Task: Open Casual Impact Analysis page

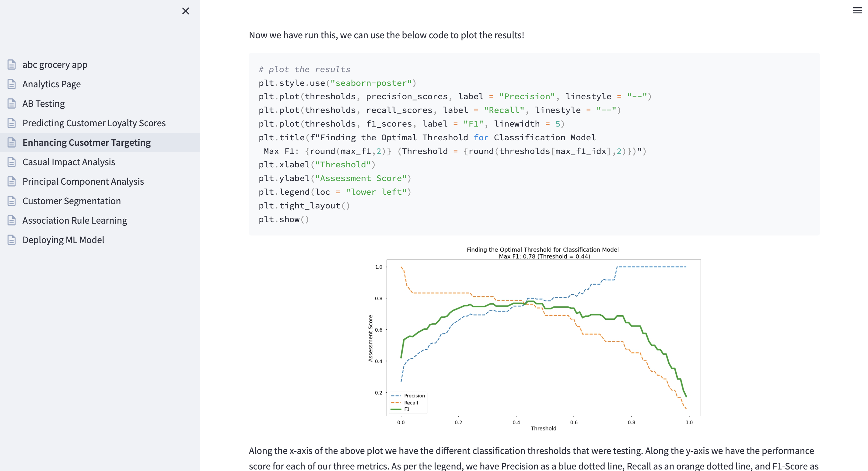Action: pyautogui.click(x=69, y=162)
